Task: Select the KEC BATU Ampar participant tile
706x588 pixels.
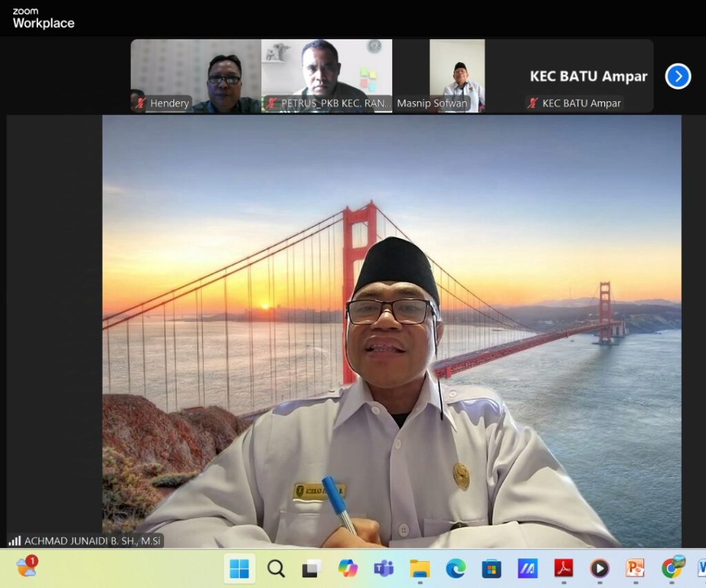Action: coord(587,76)
